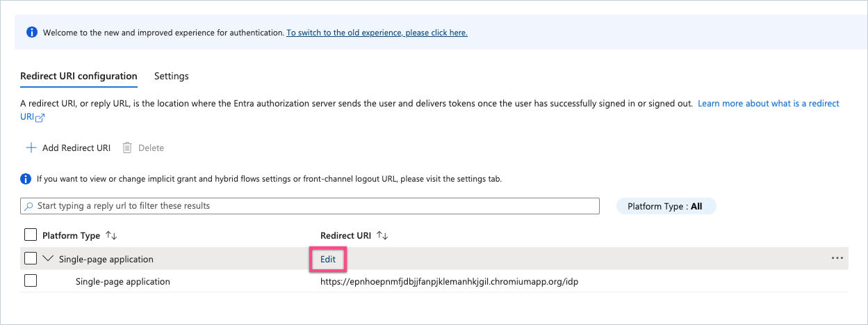Click the Delete trash can icon
This screenshot has width=868, height=325.
click(x=127, y=148)
